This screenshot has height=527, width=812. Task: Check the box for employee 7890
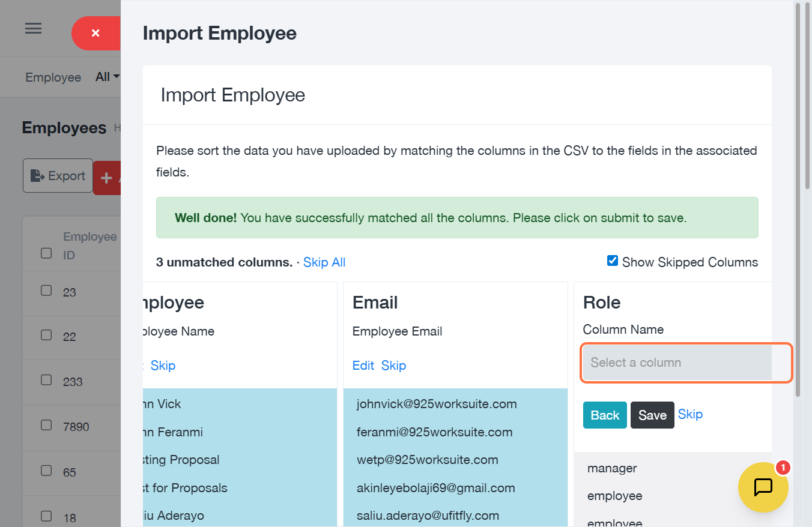point(46,426)
